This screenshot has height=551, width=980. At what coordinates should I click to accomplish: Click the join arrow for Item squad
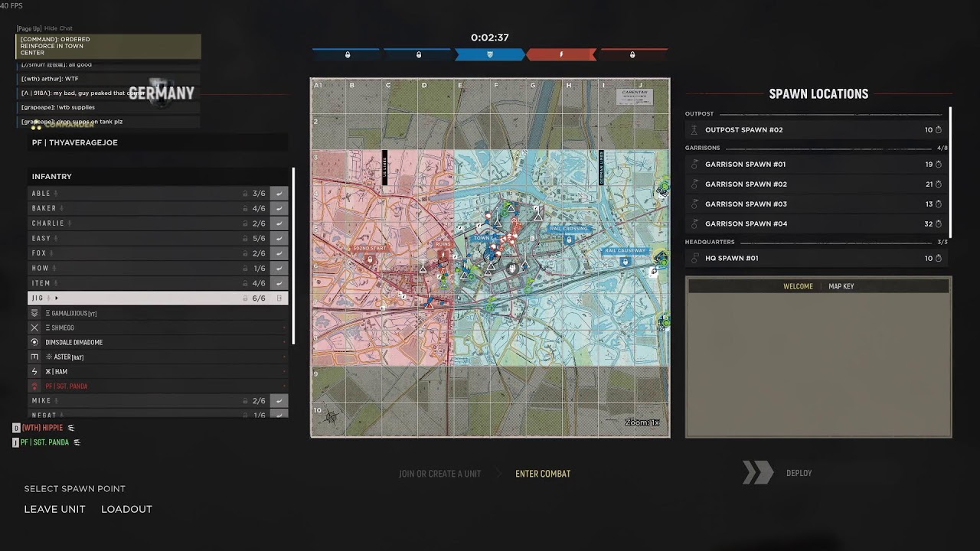(279, 283)
